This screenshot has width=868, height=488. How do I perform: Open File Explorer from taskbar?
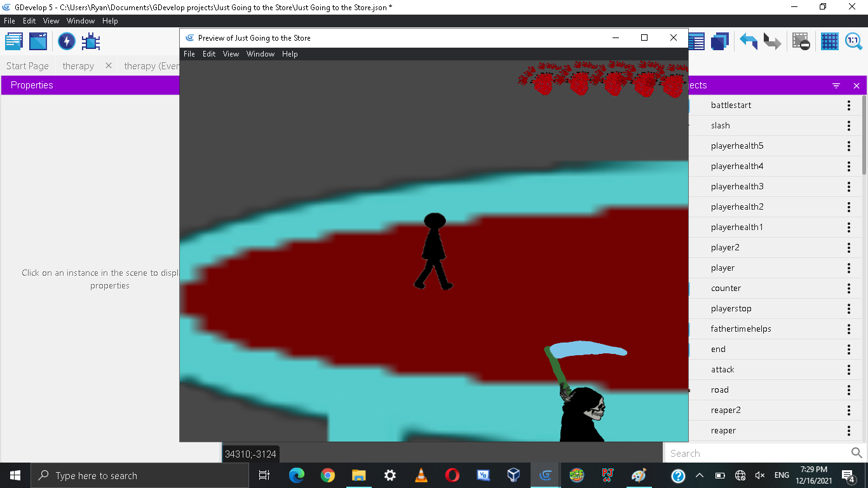[x=358, y=475]
